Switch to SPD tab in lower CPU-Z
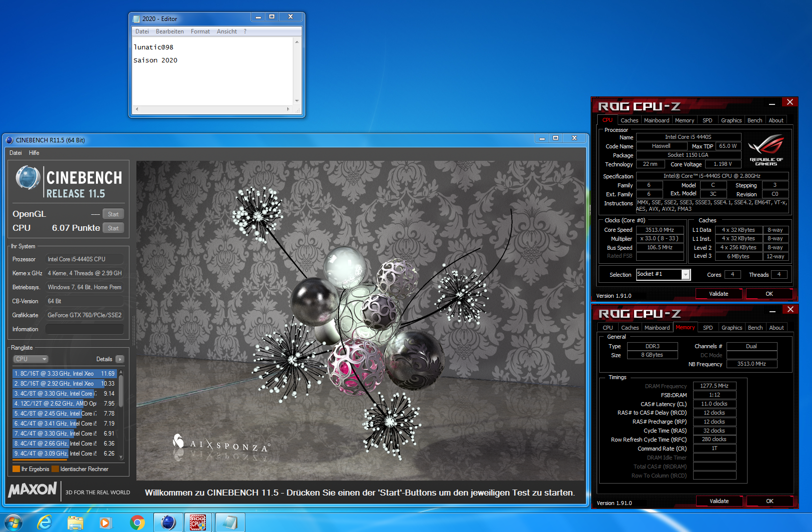 pos(708,328)
